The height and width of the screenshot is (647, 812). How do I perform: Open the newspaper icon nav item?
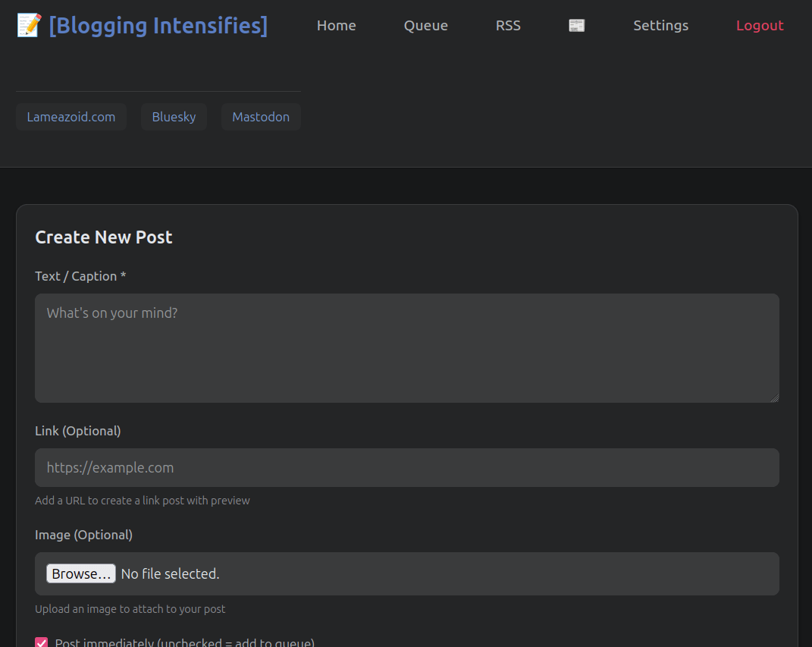[x=577, y=26]
